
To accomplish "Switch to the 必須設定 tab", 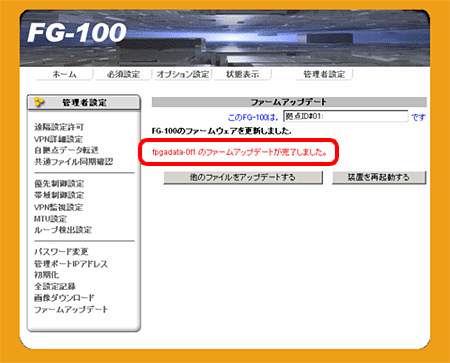I will 123,74.
